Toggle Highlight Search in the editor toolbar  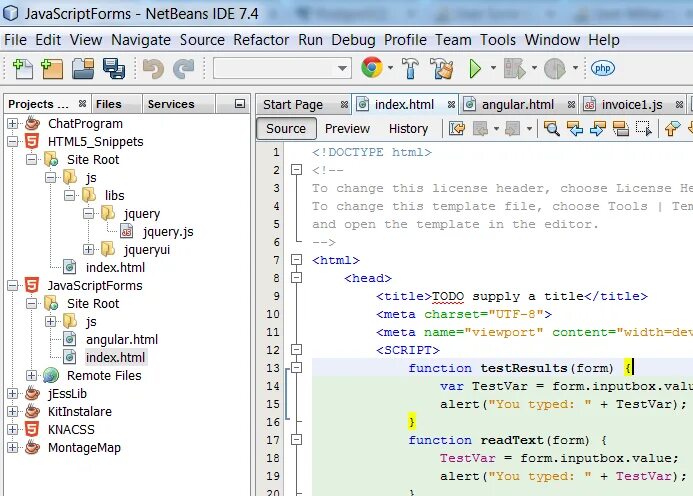621,129
